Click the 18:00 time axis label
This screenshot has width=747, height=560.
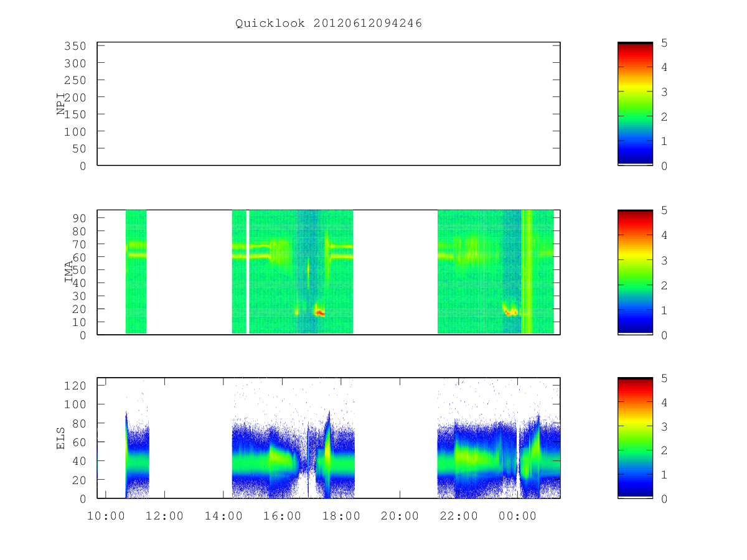[341, 515]
